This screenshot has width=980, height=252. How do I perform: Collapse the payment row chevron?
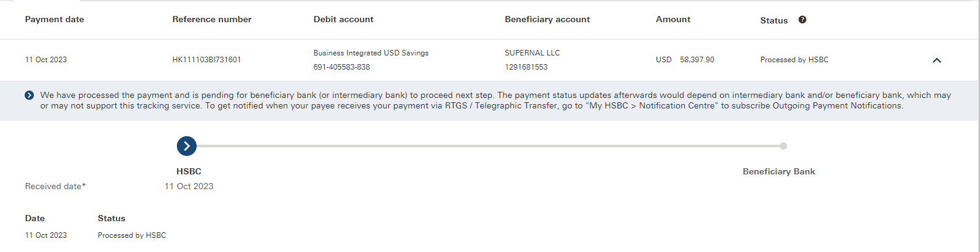(x=936, y=60)
